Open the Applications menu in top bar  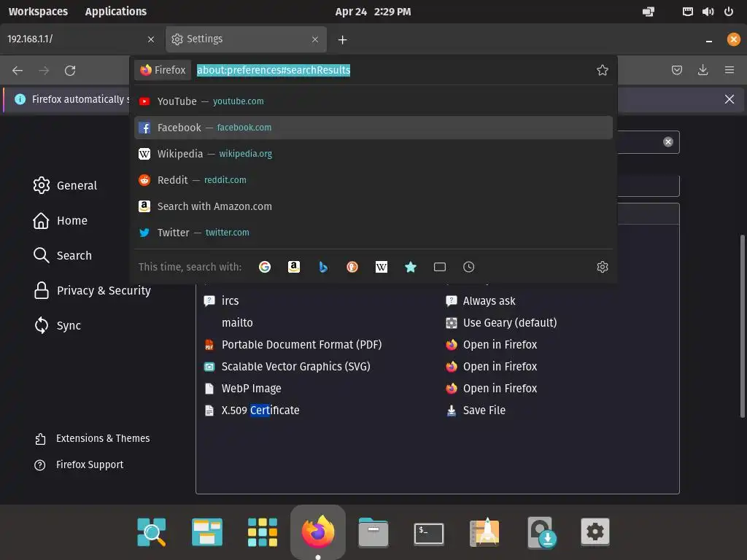tap(116, 12)
